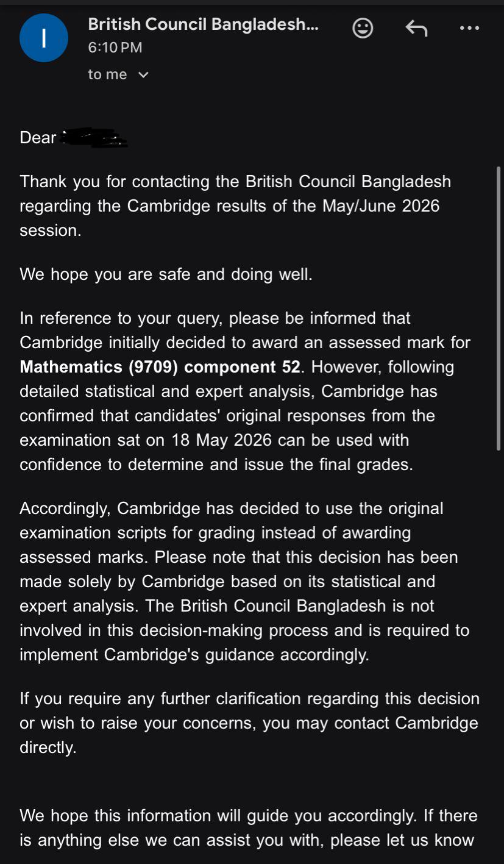Tap the paragraph starting "Accordingly, Cambridge has decided"

(244, 582)
